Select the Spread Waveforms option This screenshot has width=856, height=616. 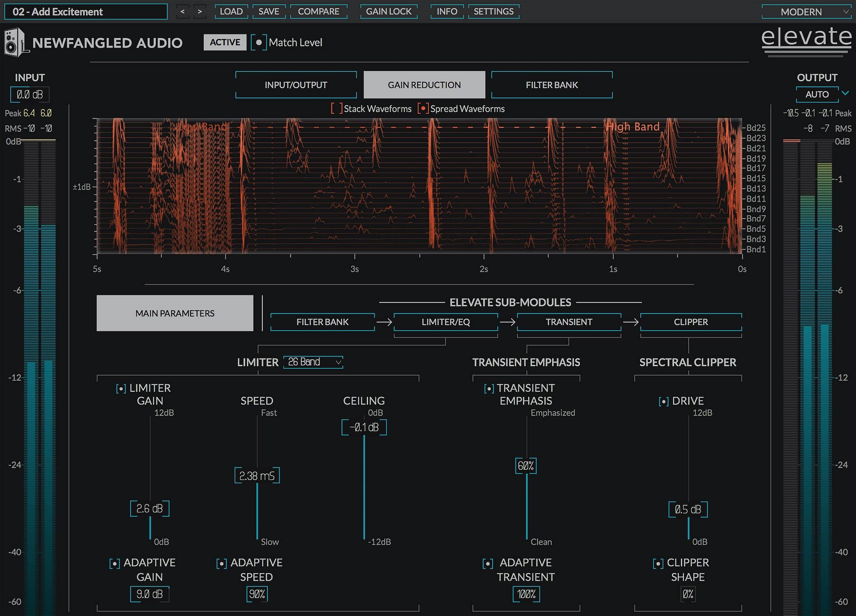(423, 109)
